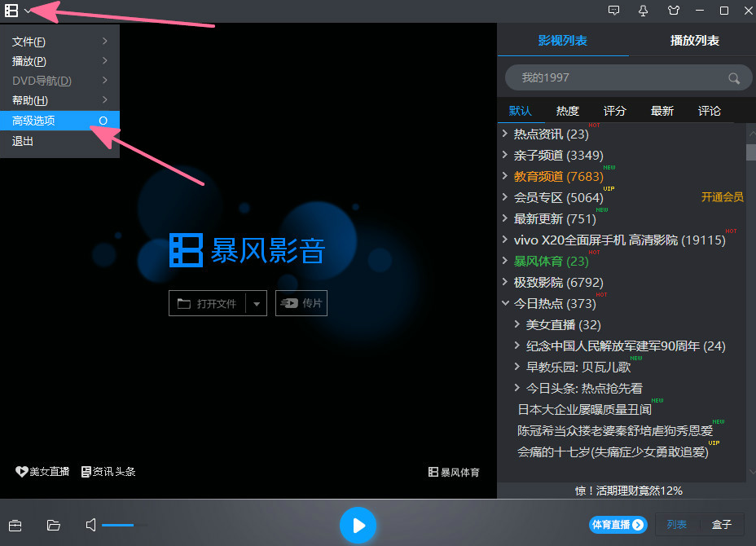Screen dimensions: 756x546
Task: Expand the 文件(F) submenu arrow
Action: click(104, 41)
